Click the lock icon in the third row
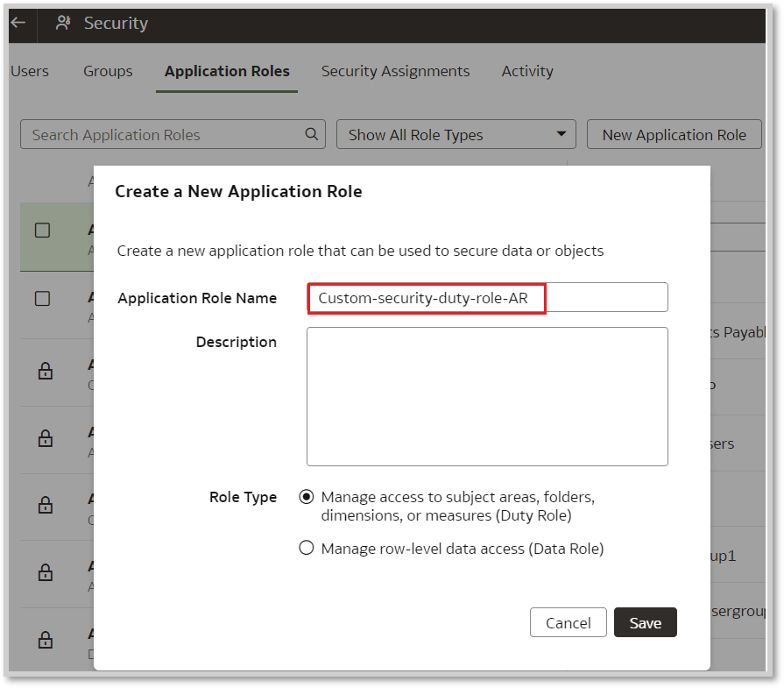 43,372
